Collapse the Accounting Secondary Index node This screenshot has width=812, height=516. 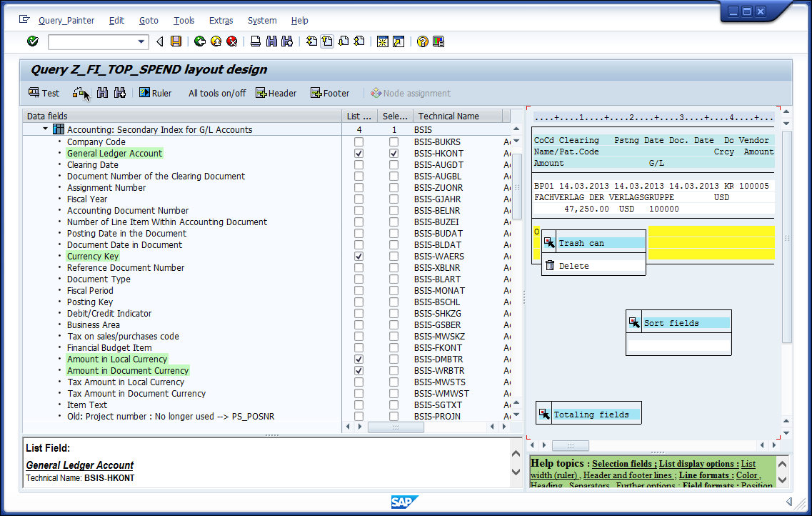point(45,129)
